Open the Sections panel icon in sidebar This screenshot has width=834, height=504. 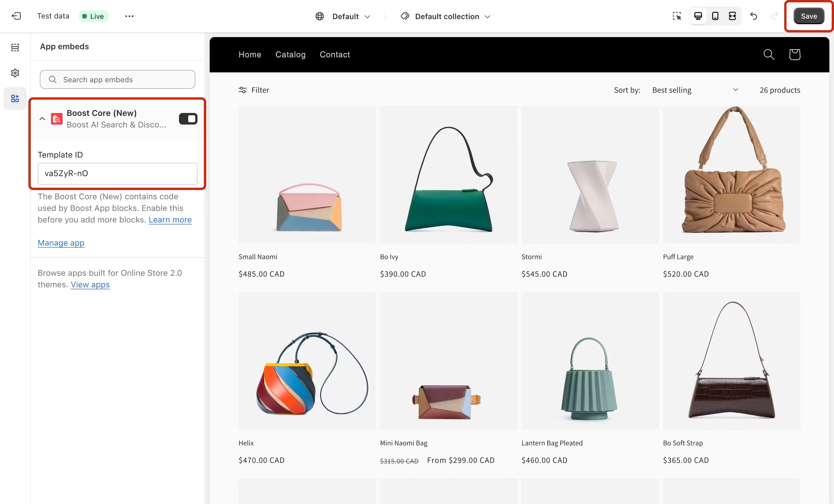(x=15, y=48)
